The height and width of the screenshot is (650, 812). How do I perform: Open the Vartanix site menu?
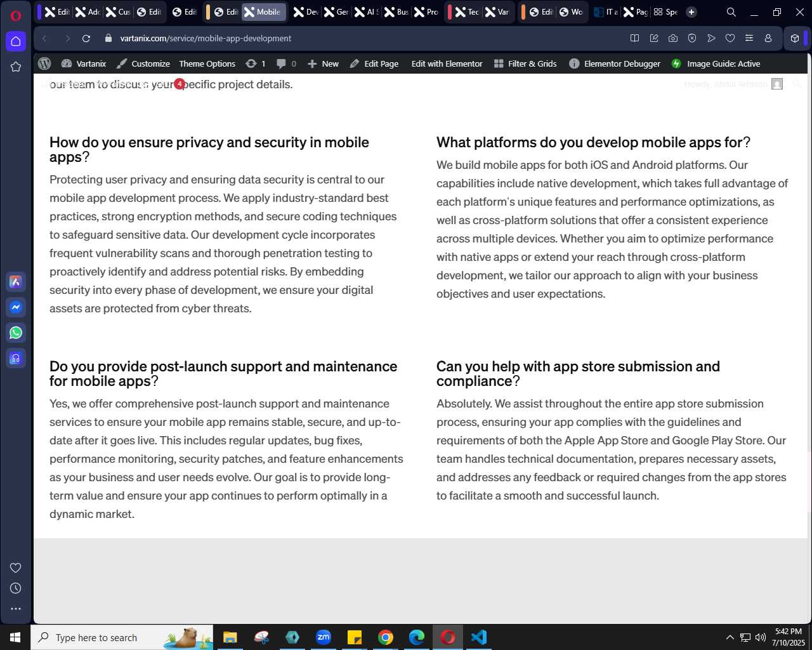tap(84, 63)
